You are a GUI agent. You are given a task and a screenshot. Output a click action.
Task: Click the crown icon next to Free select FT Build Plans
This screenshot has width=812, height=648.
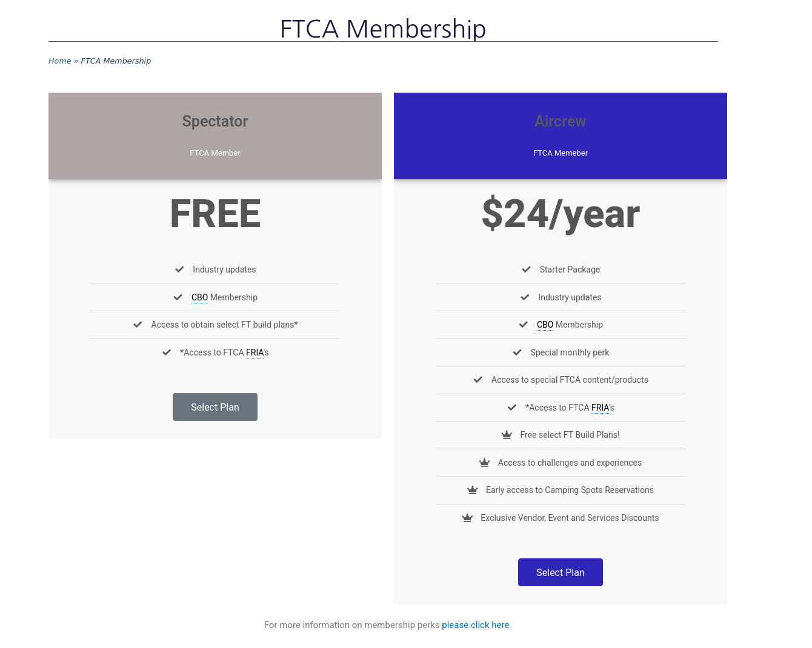(507, 435)
